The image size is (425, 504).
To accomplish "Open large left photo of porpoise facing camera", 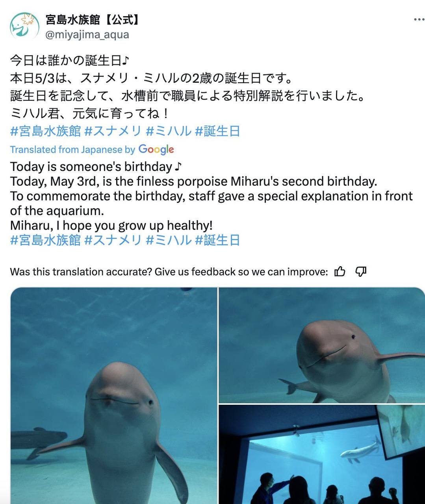I will click(113, 396).
